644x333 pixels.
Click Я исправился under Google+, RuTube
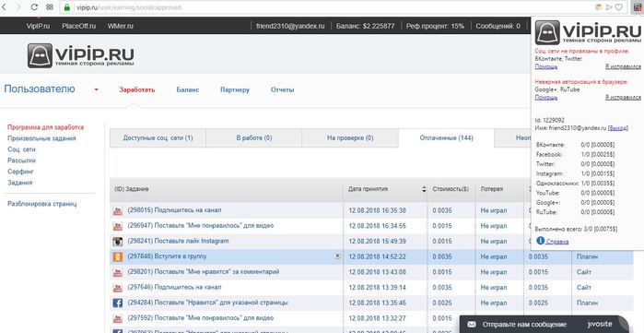click(623, 98)
